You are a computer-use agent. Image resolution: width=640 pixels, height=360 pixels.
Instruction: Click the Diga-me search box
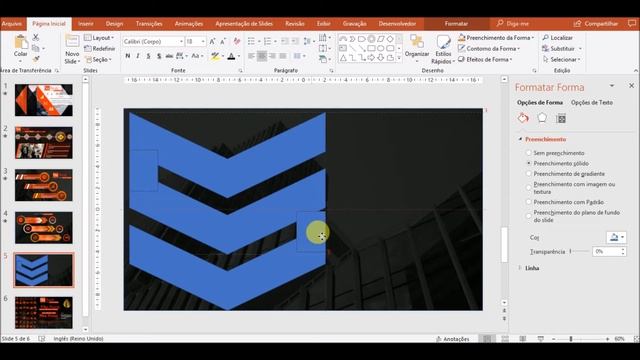(x=513, y=24)
